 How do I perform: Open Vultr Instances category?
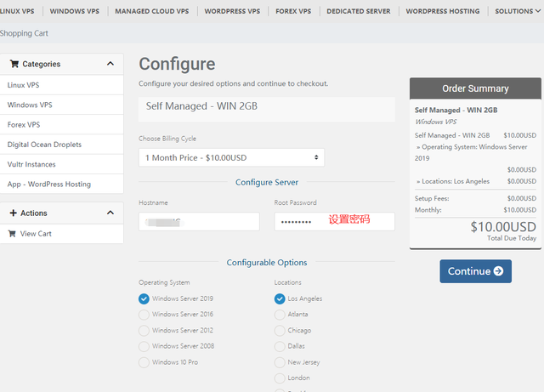click(x=62, y=164)
